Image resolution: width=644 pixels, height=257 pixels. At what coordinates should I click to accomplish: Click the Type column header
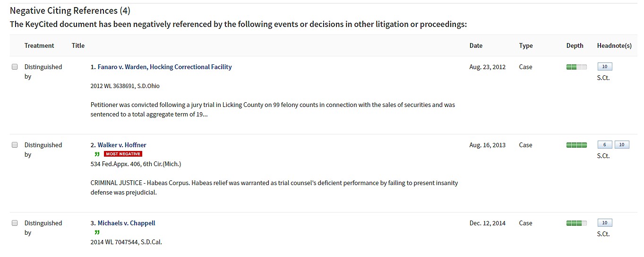pyautogui.click(x=525, y=46)
